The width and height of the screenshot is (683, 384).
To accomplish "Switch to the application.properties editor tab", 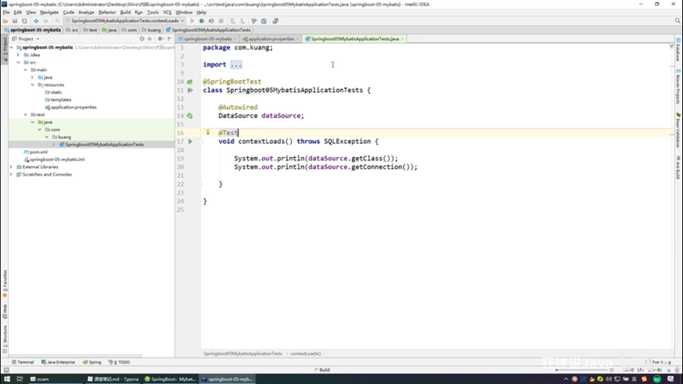I will [269, 39].
